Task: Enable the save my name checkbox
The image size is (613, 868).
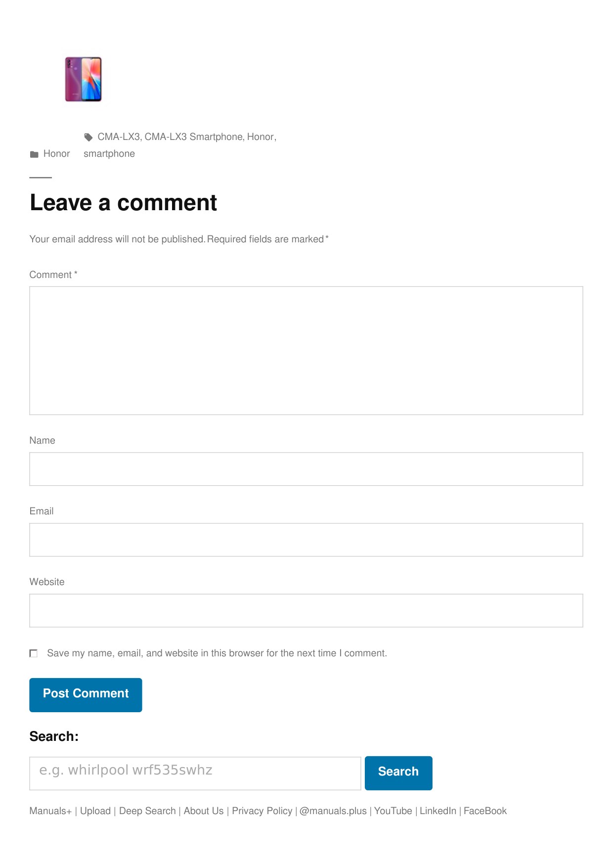Action: (x=34, y=653)
